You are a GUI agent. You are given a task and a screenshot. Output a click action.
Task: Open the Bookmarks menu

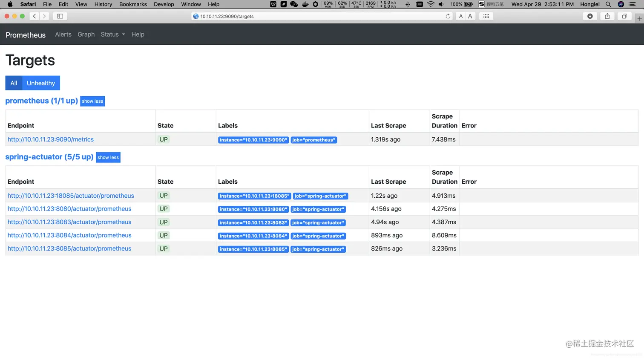tap(133, 4)
